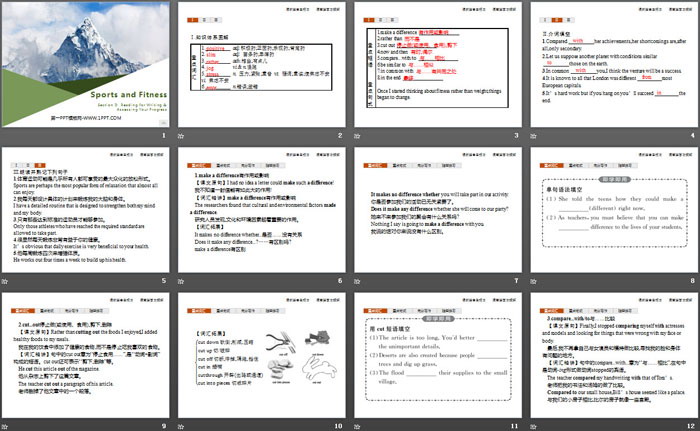Click the transition star icon under slide 7
Viewport: 700px width, 431px height.
(x=356, y=283)
